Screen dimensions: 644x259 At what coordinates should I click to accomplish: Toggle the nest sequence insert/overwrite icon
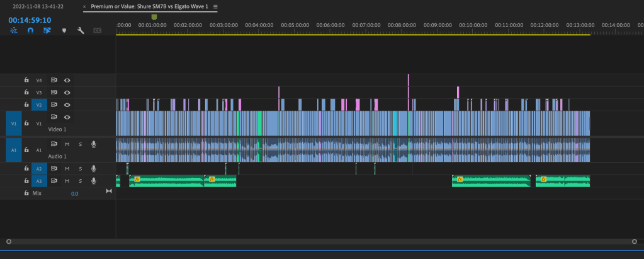click(x=13, y=30)
